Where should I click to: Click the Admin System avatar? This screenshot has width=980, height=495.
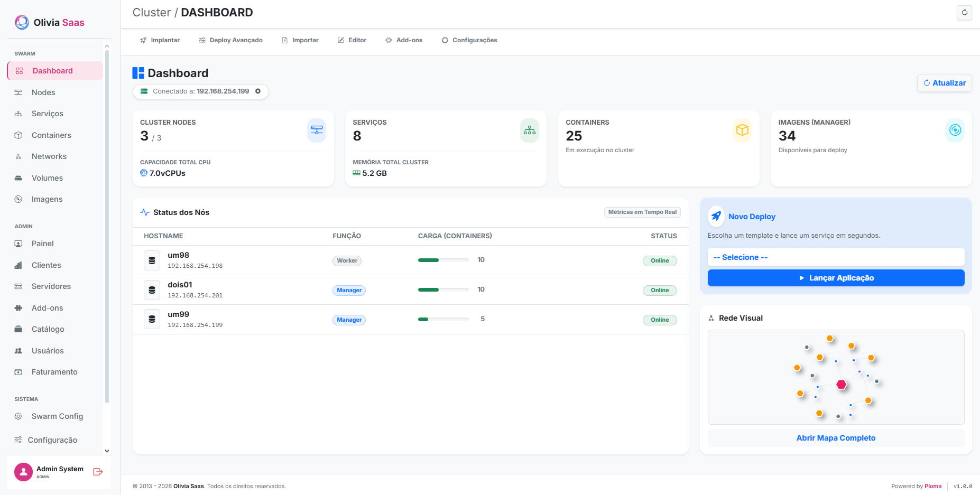pyautogui.click(x=23, y=472)
